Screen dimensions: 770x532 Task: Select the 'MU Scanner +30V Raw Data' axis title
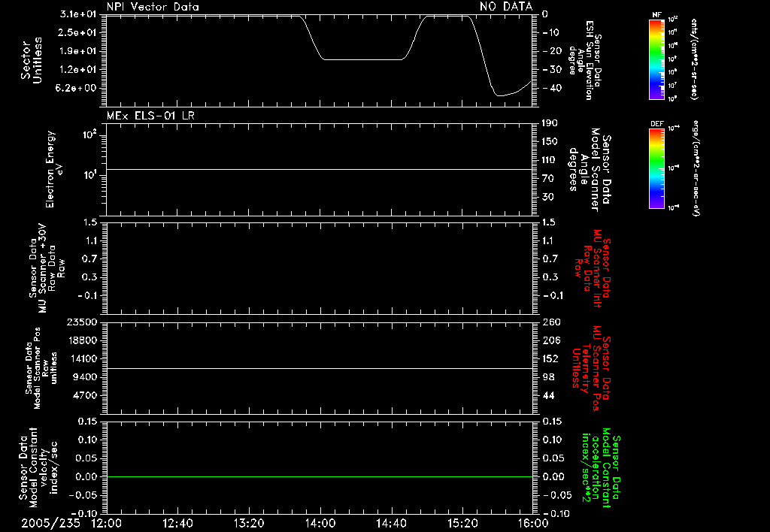pos(47,268)
